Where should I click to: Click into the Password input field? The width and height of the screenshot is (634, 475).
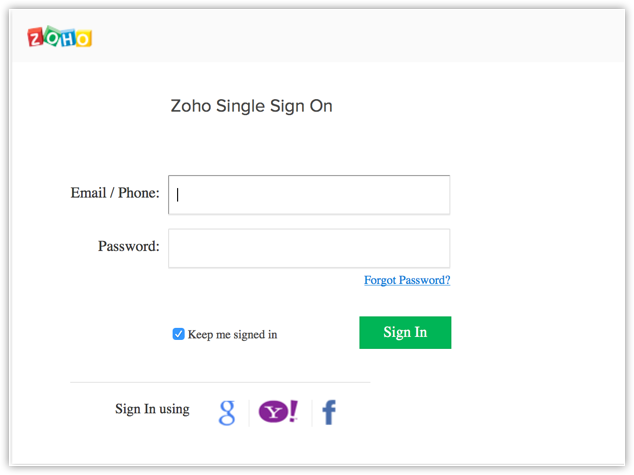[309, 248]
